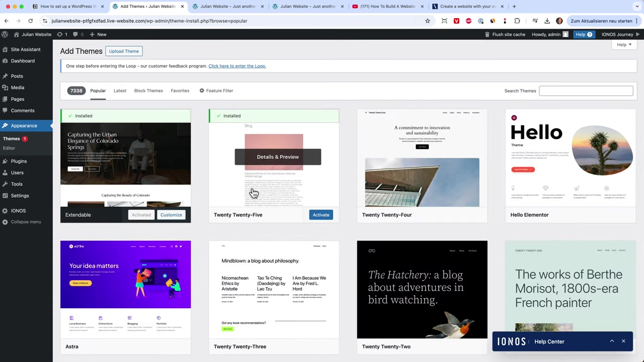The height and width of the screenshot is (362, 644).
Task: Reload the page in the browser
Action: [x=30, y=21]
